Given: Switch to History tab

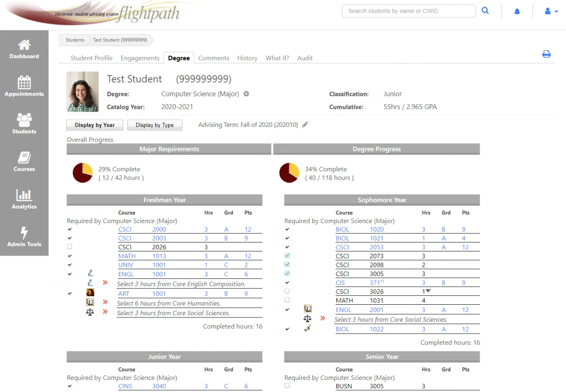Looking at the screenshot, I should 247,58.
